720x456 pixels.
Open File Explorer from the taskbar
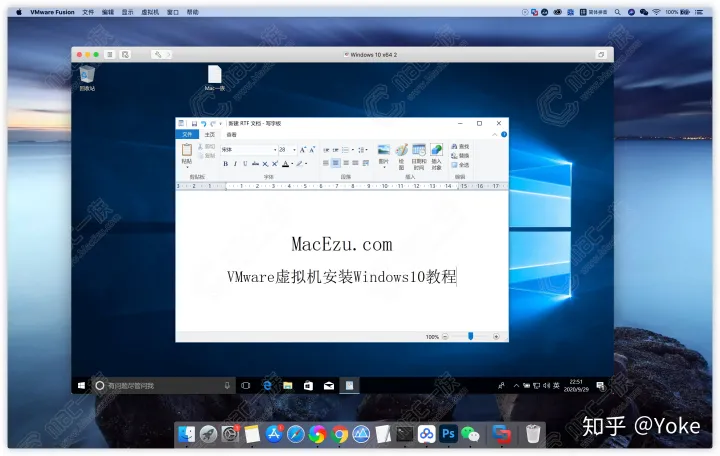[x=288, y=386]
